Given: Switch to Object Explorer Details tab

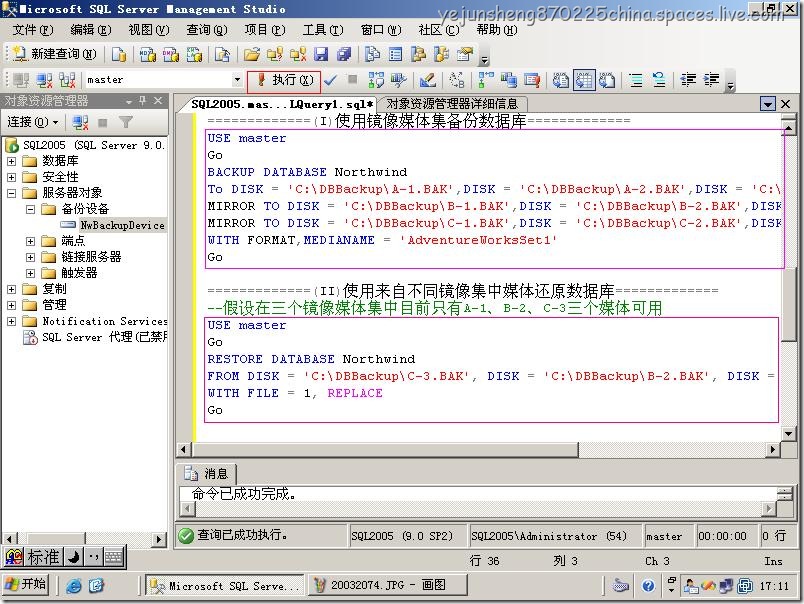Looking at the screenshot, I should click(452, 104).
